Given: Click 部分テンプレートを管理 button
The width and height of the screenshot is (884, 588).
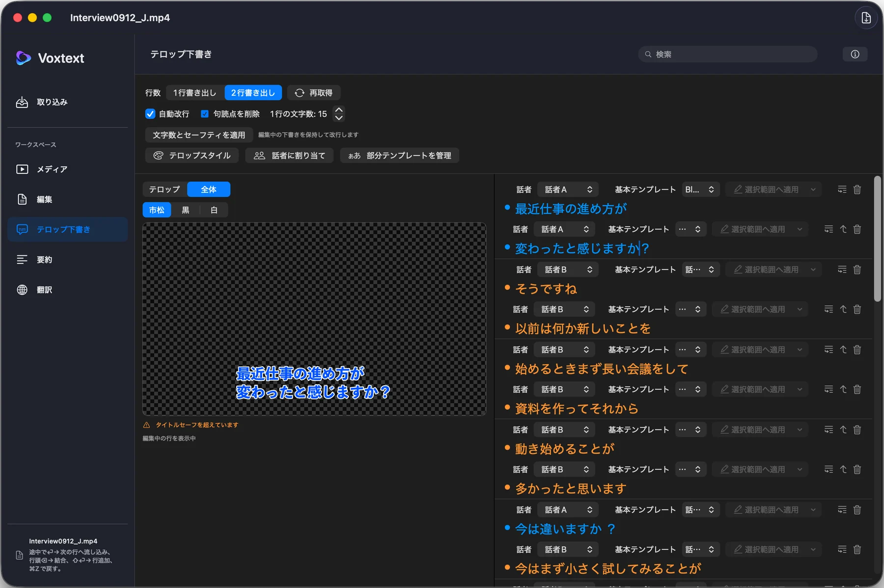Looking at the screenshot, I should pyautogui.click(x=400, y=156).
